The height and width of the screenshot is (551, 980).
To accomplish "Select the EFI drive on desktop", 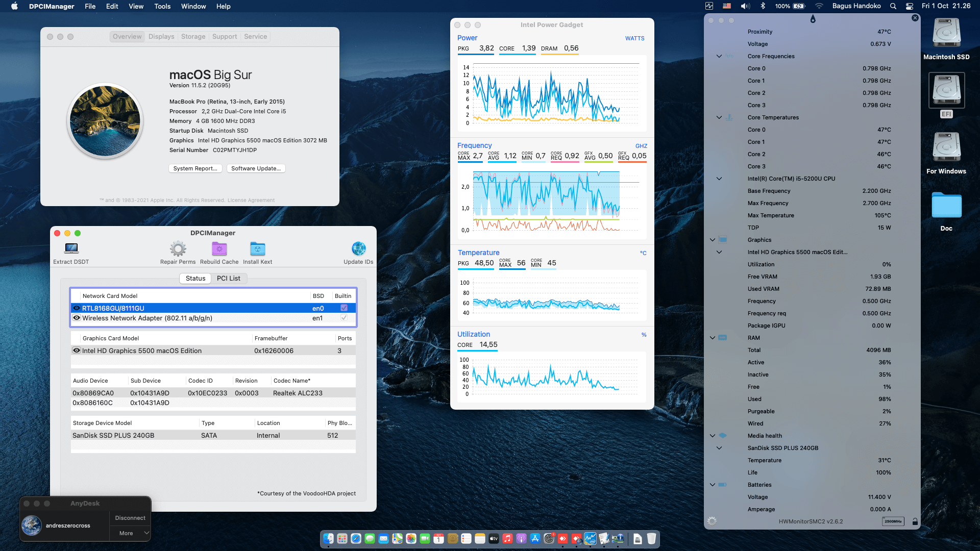I will pyautogui.click(x=946, y=90).
